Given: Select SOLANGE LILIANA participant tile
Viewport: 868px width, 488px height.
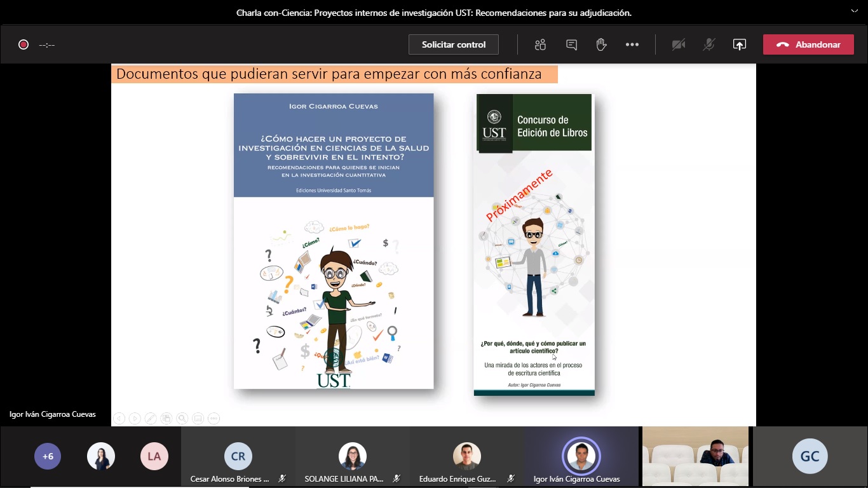Looking at the screenshot, I should 353,456.
